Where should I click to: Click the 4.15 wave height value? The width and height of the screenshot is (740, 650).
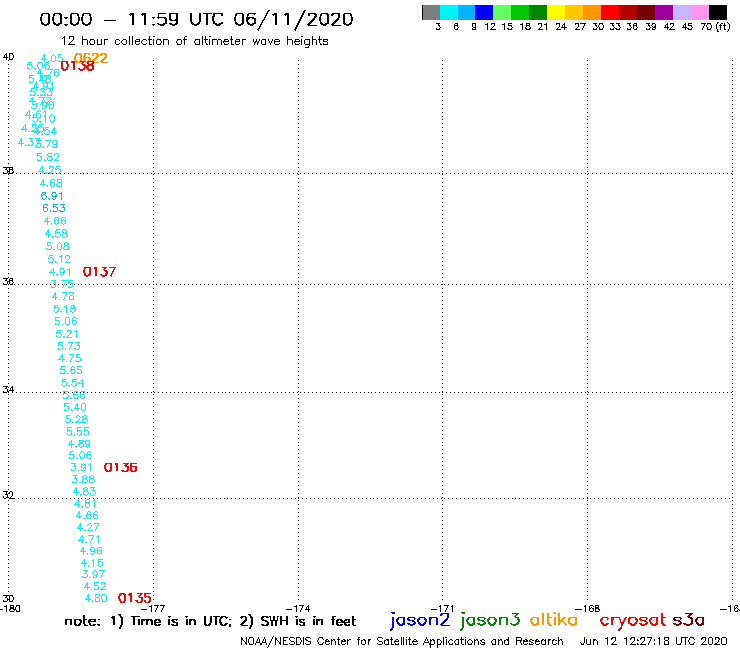(92, 563)
